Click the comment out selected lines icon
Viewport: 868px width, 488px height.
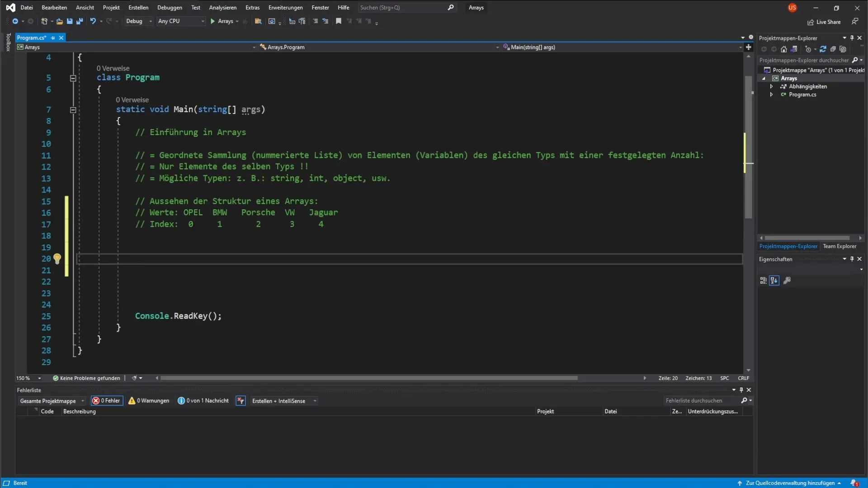(315, 21)
